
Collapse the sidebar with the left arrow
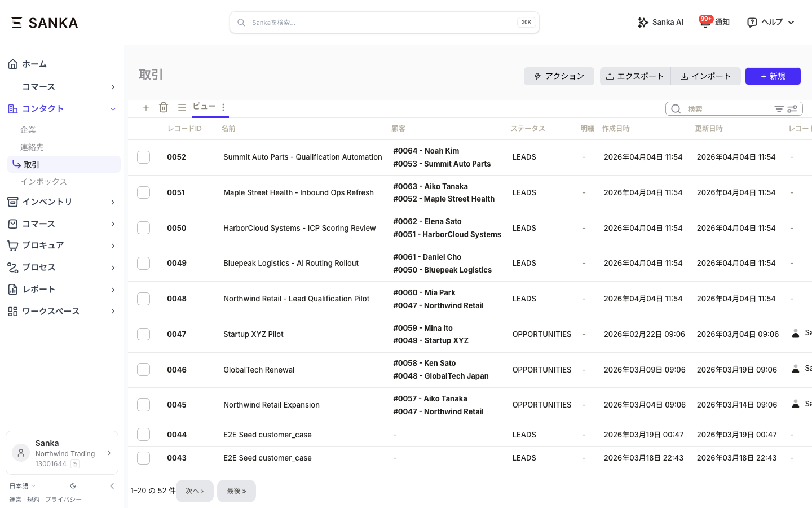[112, 486]
